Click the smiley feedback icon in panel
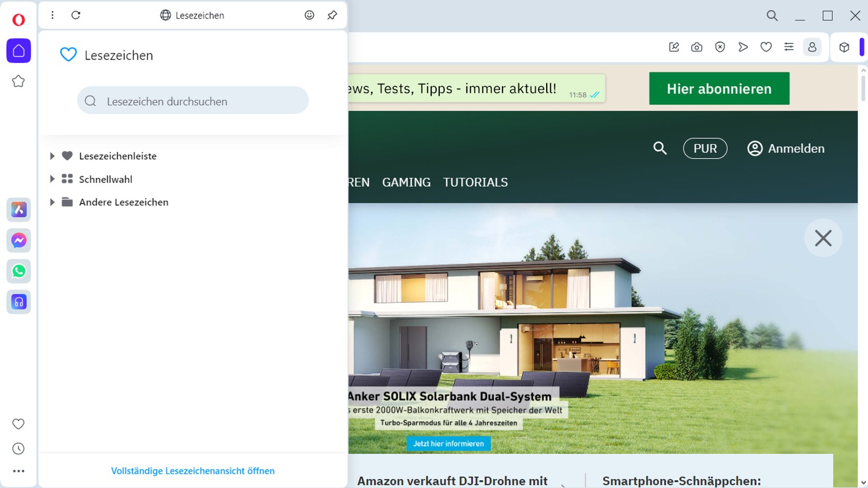The width and height of the screenshot is (868, 488). [309, 15]
